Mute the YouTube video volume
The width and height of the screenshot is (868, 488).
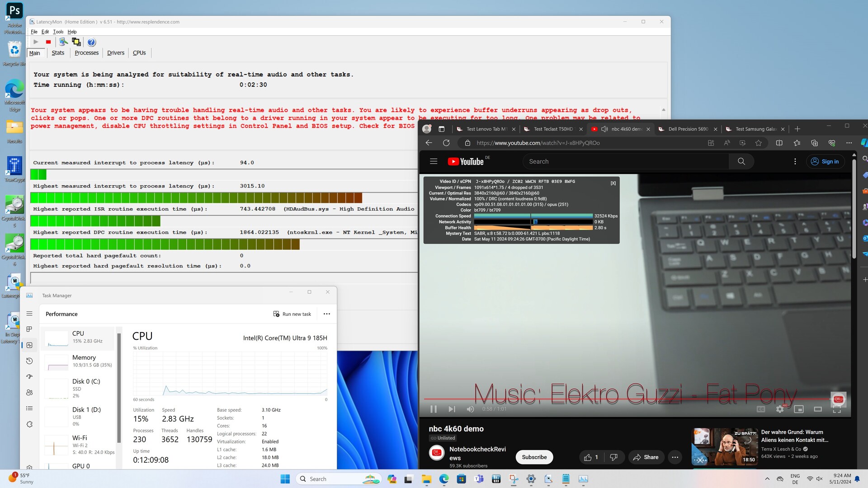(470, 409)
